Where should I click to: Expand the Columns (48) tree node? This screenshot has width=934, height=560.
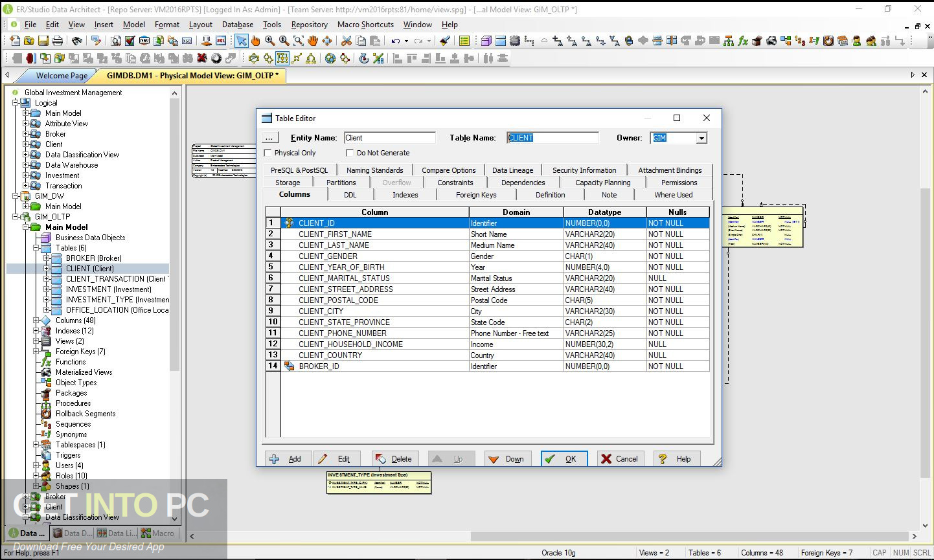tap(36, 320)
